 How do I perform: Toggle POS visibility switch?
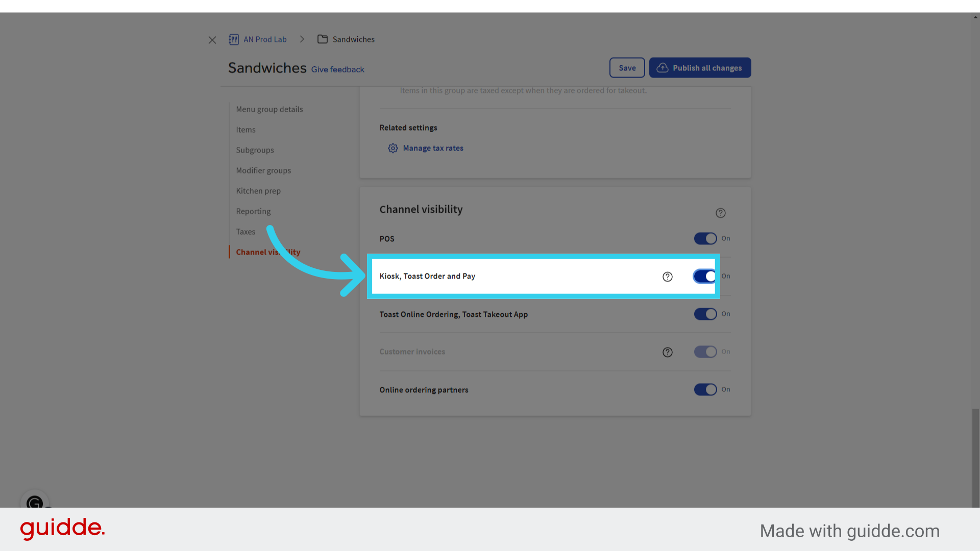coord(705,239)
